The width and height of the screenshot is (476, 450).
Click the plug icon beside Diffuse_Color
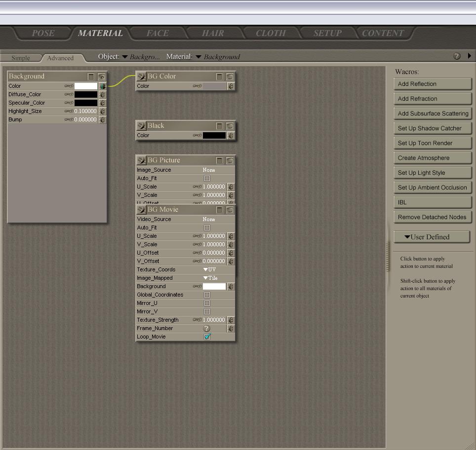102,95
